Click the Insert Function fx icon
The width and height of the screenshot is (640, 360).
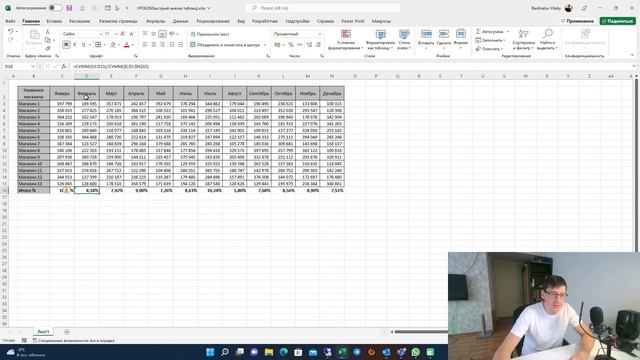pos(64,66)
